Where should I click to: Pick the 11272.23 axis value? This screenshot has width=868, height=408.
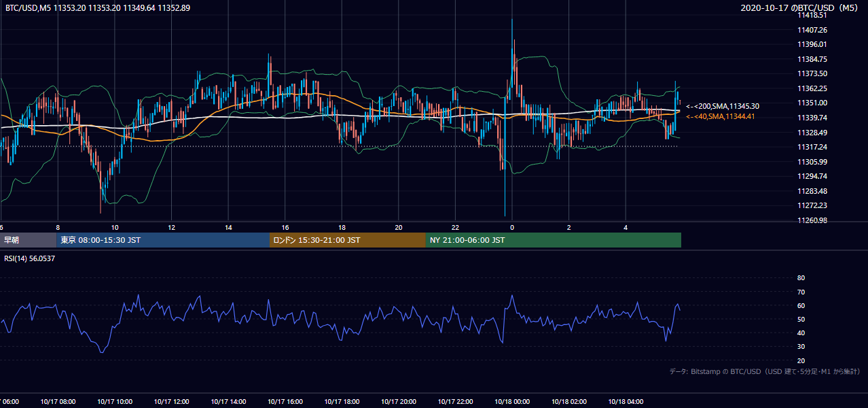pos(813,205)
